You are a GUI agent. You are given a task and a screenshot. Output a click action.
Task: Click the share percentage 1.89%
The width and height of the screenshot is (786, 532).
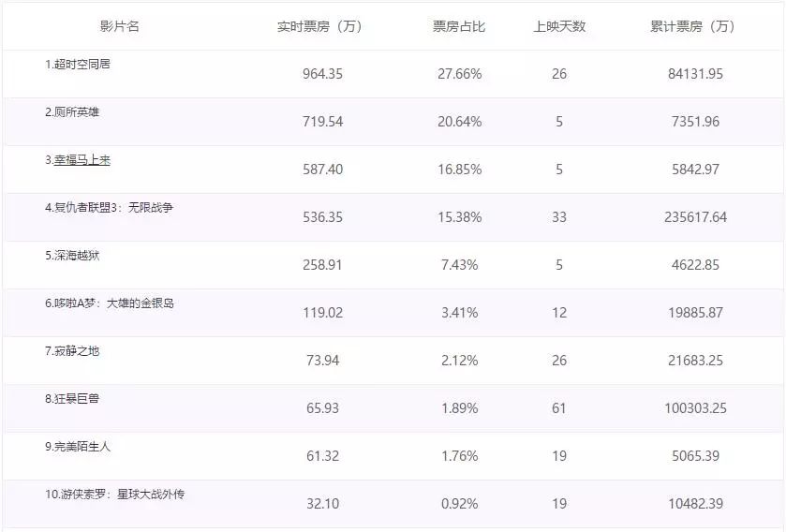click(460, 408)
